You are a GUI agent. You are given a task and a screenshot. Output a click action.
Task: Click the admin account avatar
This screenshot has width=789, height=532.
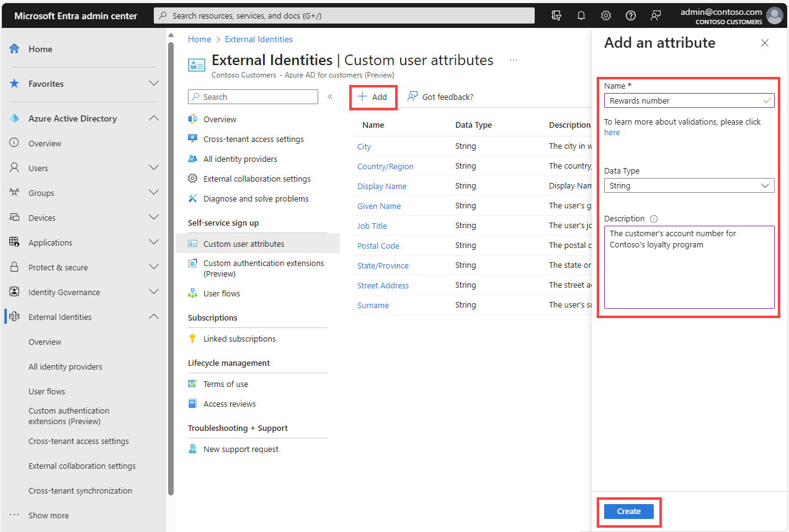[774, 16]
